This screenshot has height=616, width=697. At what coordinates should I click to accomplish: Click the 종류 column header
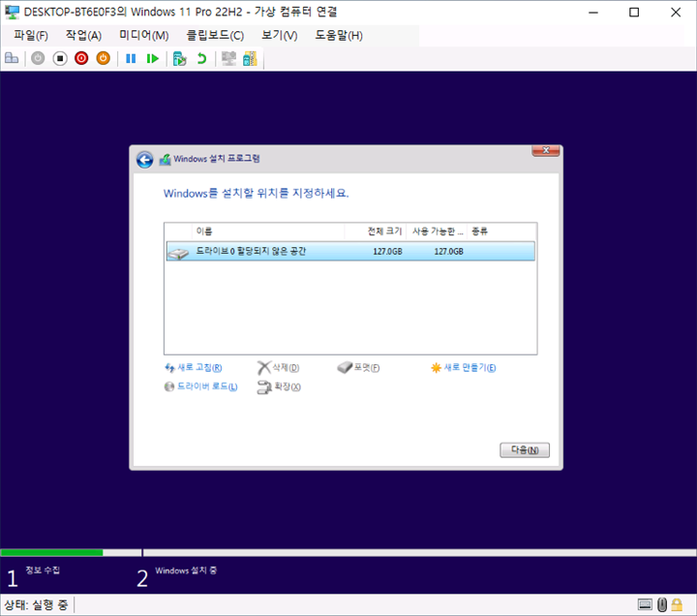501,231
